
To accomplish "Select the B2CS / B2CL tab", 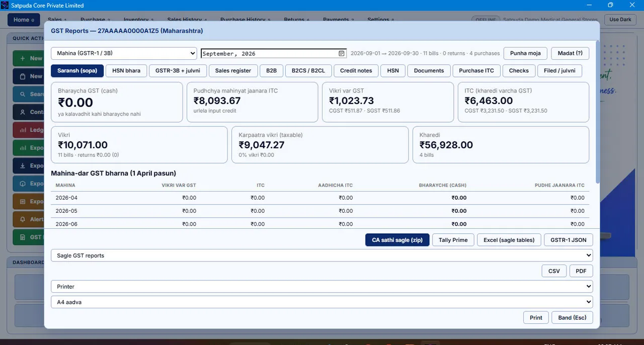I will [308, 71].
